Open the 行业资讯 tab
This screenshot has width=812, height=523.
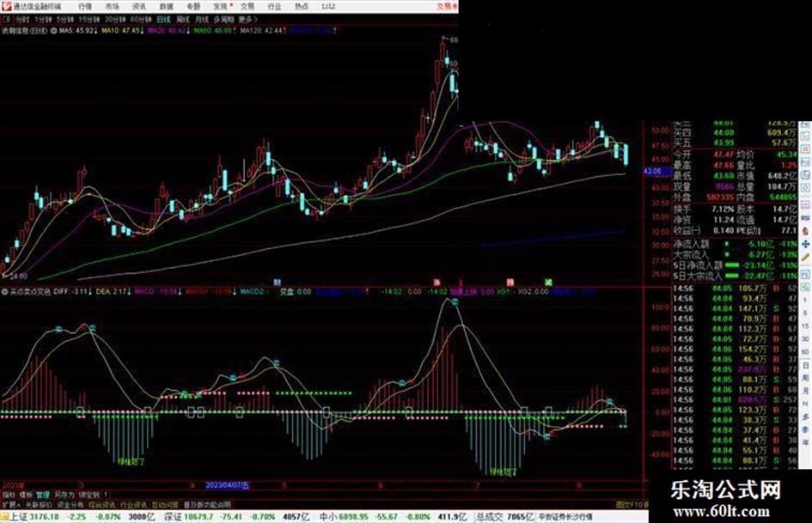[133, 504]
